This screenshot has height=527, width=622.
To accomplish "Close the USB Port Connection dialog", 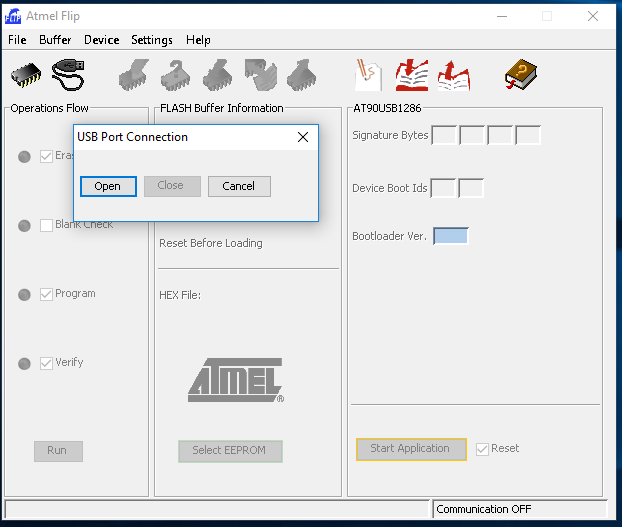I will tap(303, 137).
